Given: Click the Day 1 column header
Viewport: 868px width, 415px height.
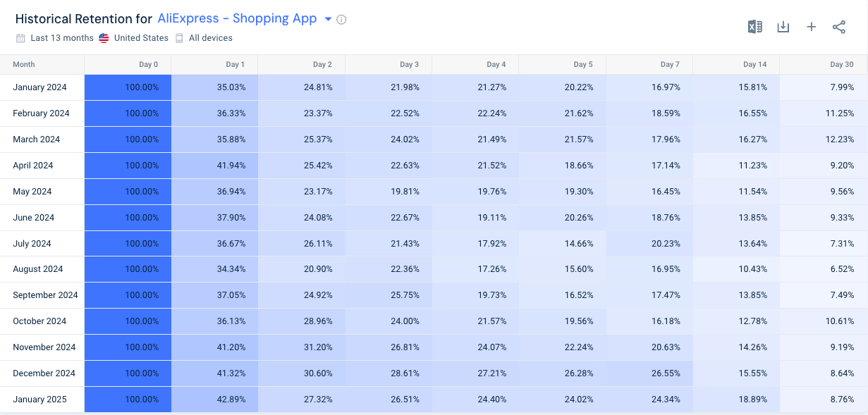Looking at the screenshot, I should pyautogui.click(x=235, y=64).
